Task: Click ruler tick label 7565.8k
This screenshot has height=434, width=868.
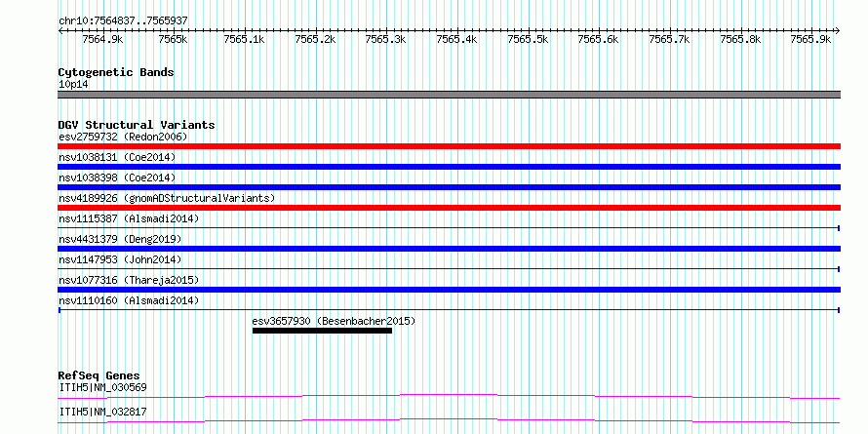Action: pyautogui.click(x=740, y=39)
